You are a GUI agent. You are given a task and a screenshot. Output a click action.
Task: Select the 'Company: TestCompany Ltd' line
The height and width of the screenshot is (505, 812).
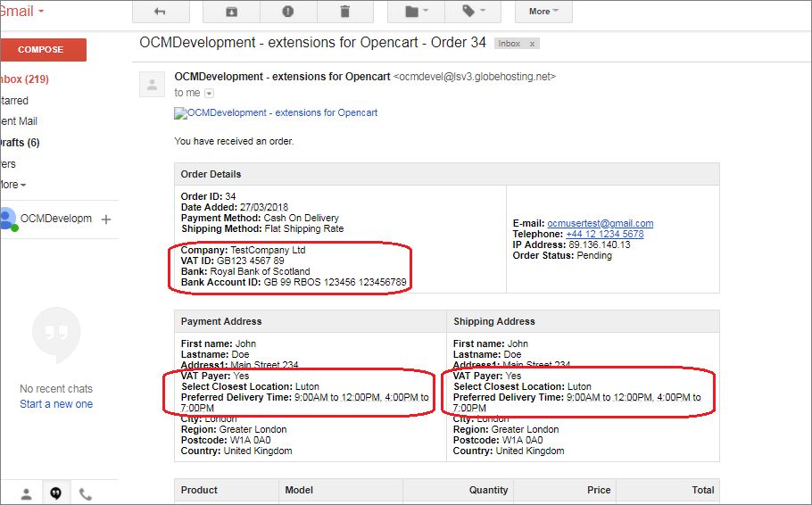pyautogui.click(x=243, y=250)
